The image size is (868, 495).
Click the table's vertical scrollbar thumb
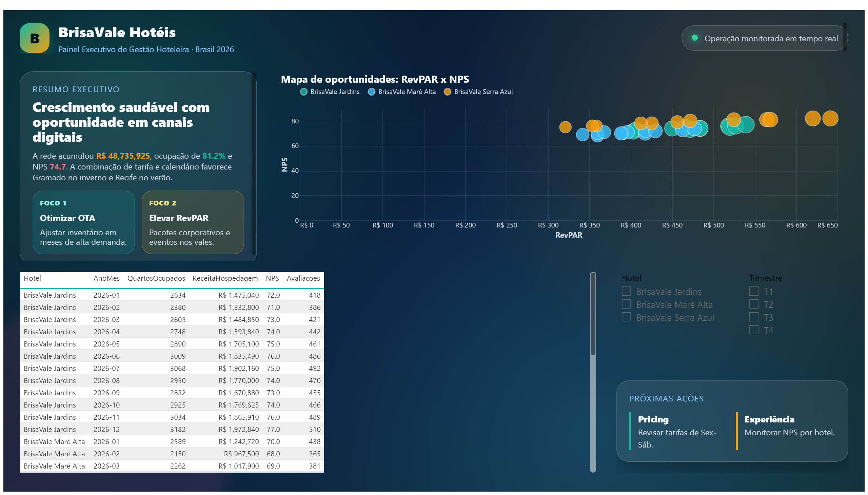pyautogui.click(x=593, y=314)
